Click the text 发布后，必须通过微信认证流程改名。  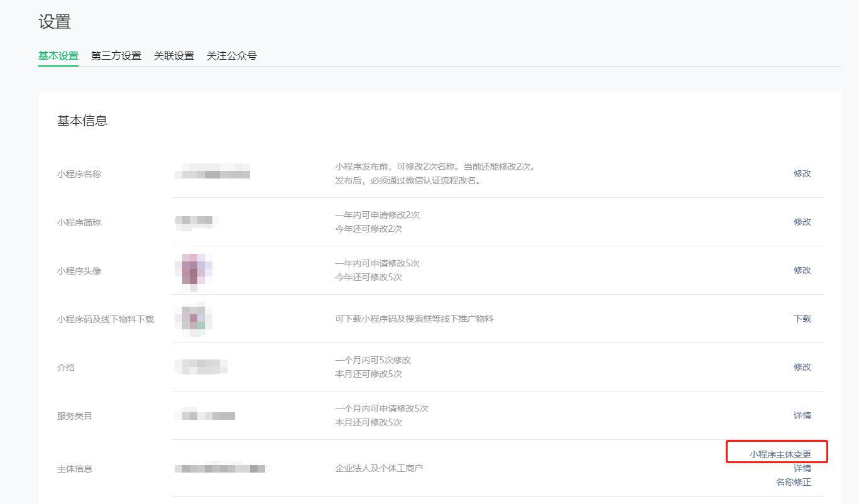(x=408, y=180)
